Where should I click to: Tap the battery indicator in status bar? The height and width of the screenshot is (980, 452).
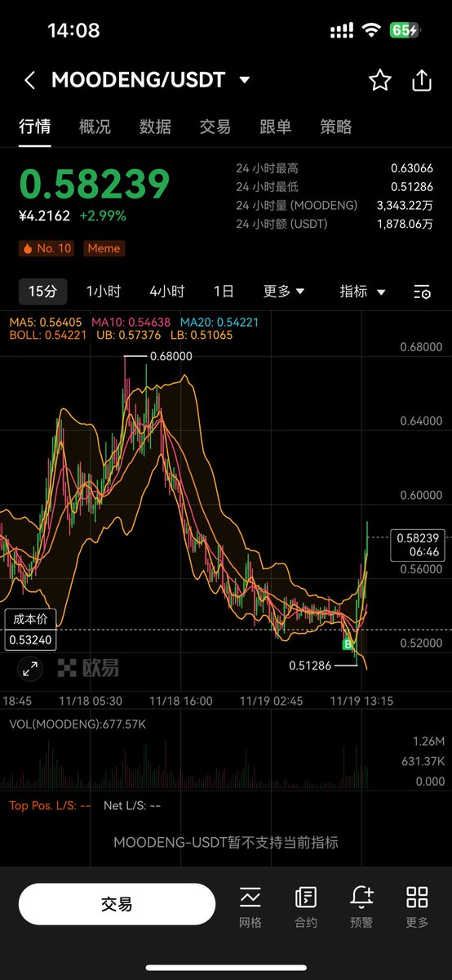pos(405,31)
